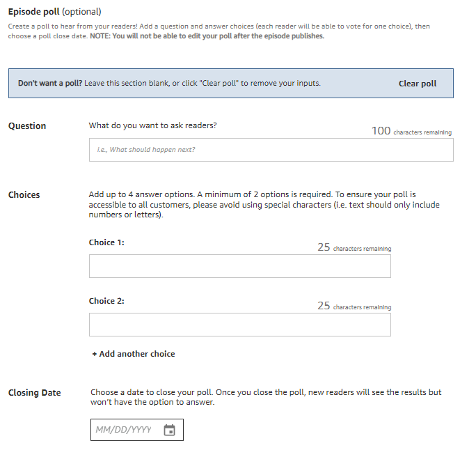Click the "Don't want a poll?" banner text
The height and width of the screenshot is (457, 476).
(x=169, y=84)
